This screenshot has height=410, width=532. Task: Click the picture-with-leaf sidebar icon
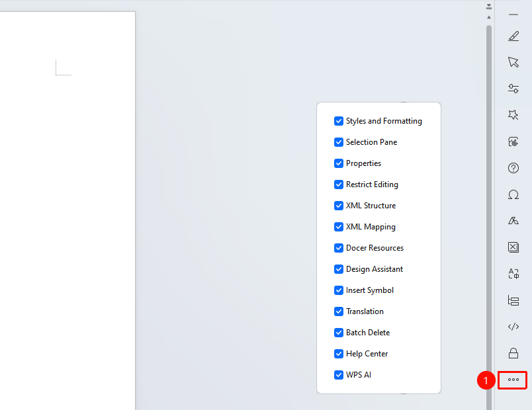click(513, 142)
